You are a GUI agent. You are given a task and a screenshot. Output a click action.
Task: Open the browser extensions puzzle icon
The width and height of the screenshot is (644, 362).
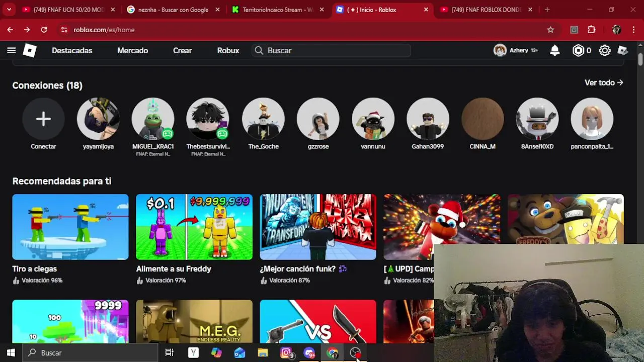coord(592,30)
